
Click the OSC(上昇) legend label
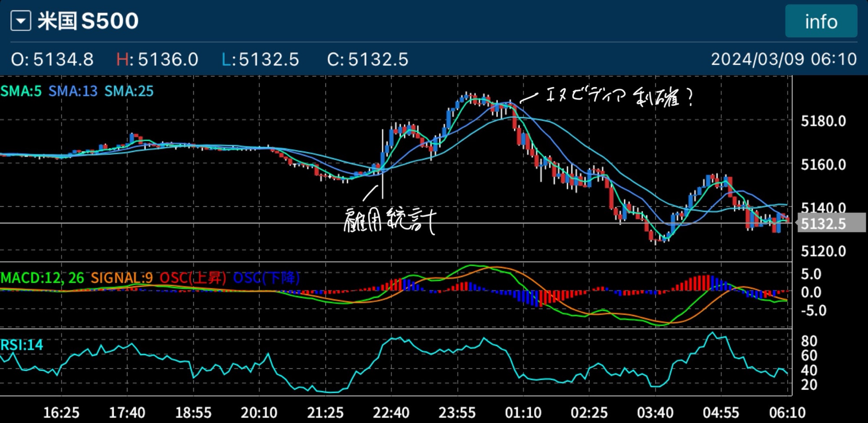[x=193, y=278]
